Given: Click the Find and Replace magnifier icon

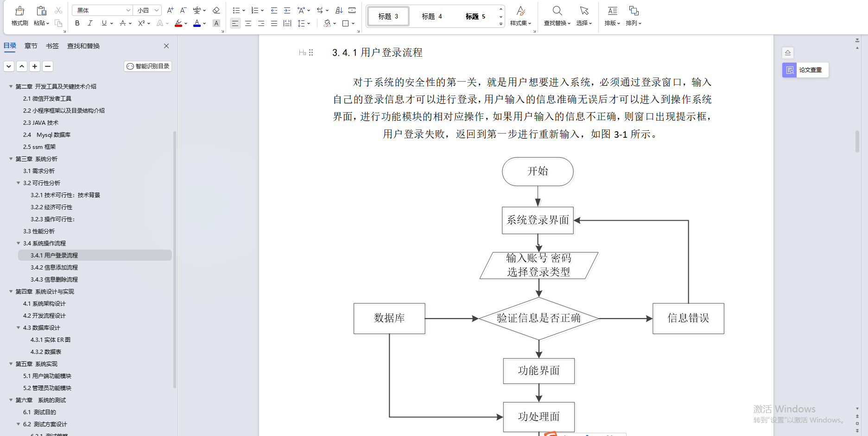Looking at the screenshot, I should pyautogui.click(x=557, y=10).
